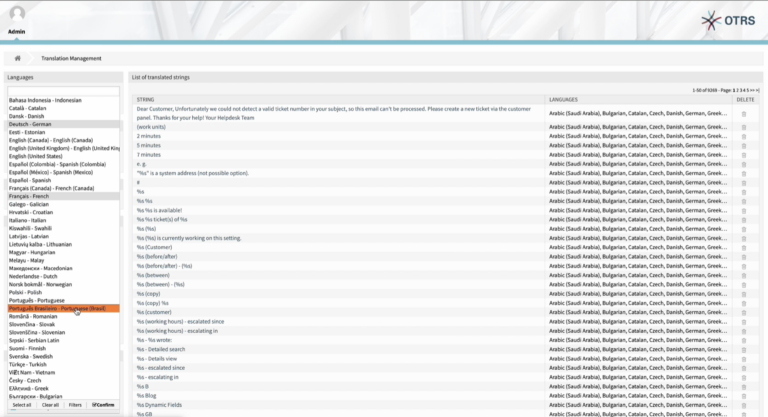Viewport: 768px width, 417px height.
Task: Select 'English (United States)' language option
Action: pyautogui.click(x=63, y=156)
